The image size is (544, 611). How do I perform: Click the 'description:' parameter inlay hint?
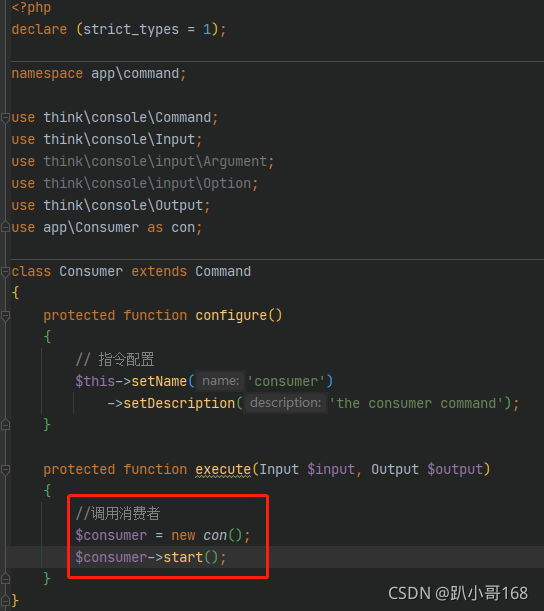point(286,403)
